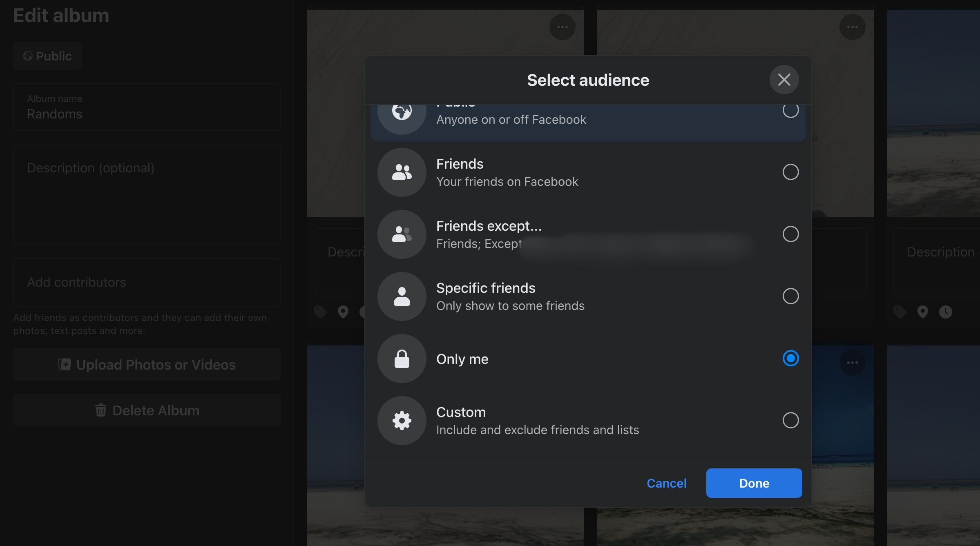Viewport: 980px width, 546px height.
Task: Open options menu on second photo
Action: coord(852,27)
